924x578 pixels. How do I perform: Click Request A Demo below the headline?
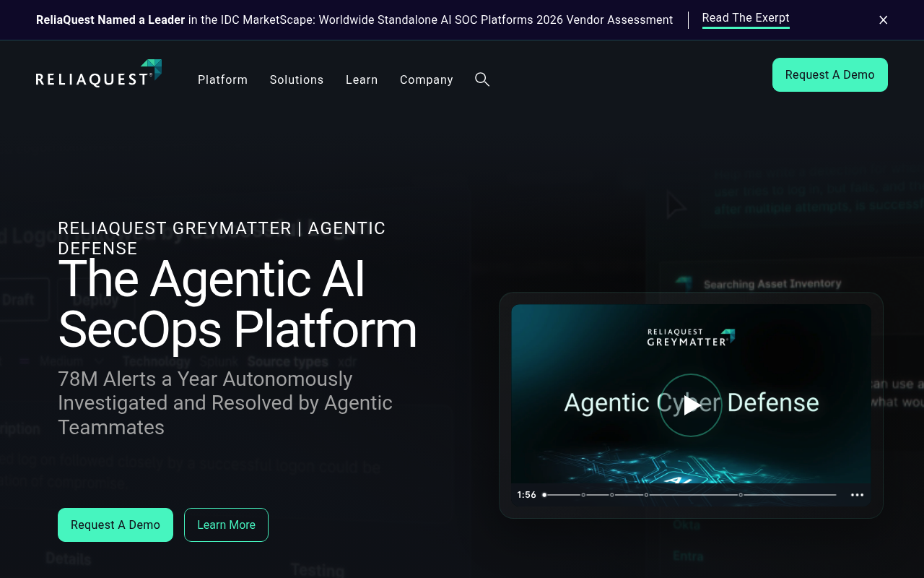(x=115, y=525)
